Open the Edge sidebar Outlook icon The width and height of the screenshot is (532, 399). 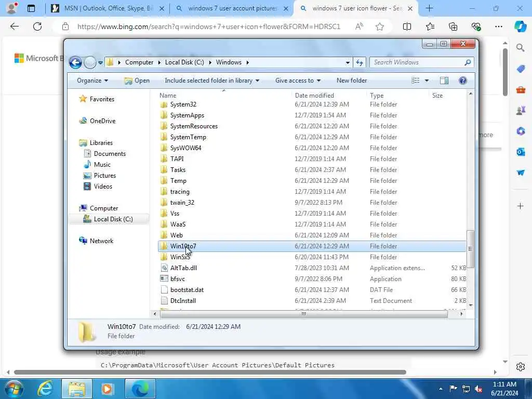521,152
